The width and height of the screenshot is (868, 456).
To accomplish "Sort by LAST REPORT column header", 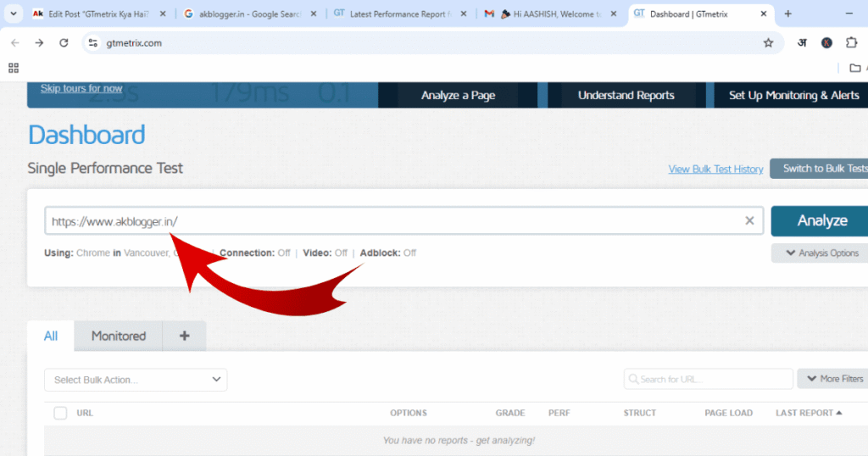I will tap(809, 413).
